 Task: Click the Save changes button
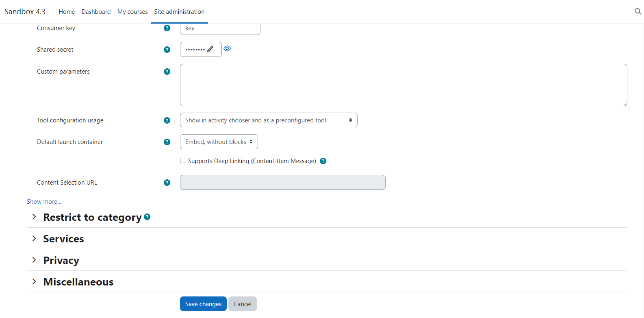tap(203, 304)
